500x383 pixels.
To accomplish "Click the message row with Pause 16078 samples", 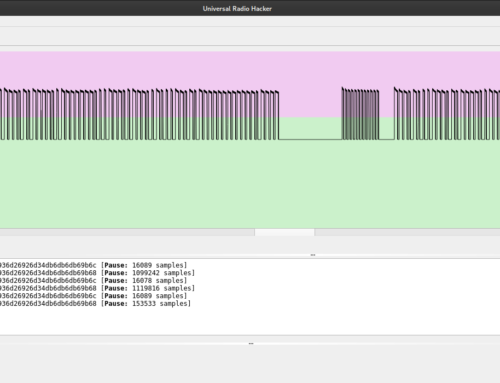I will 93,281.
